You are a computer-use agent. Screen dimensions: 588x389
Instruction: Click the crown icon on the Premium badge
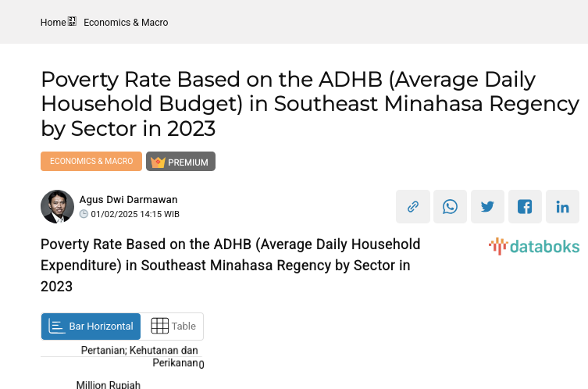pyautogui.click(x=158, y=162)
